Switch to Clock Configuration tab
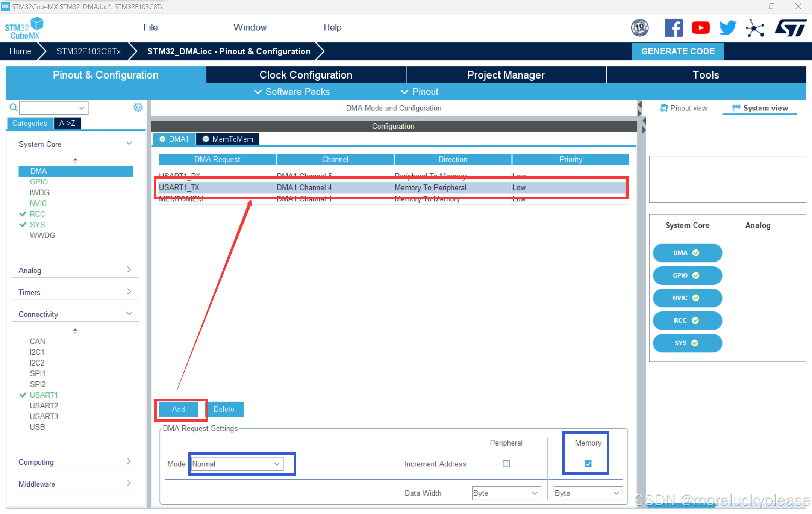Viewport: 812px width, 514px height. pyautogui.click(x=306, y=75)
